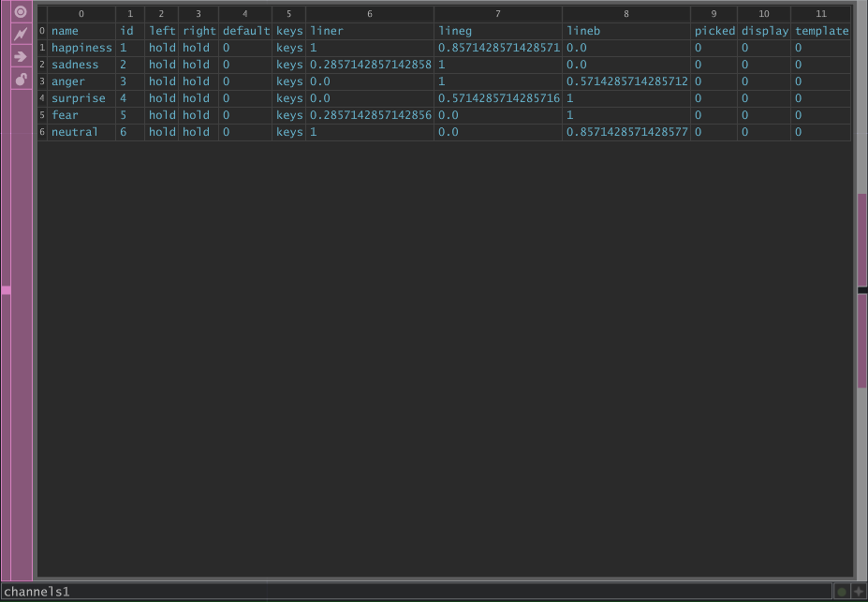Click the value 0.5714285714285712 in anger row

[627, 81]
